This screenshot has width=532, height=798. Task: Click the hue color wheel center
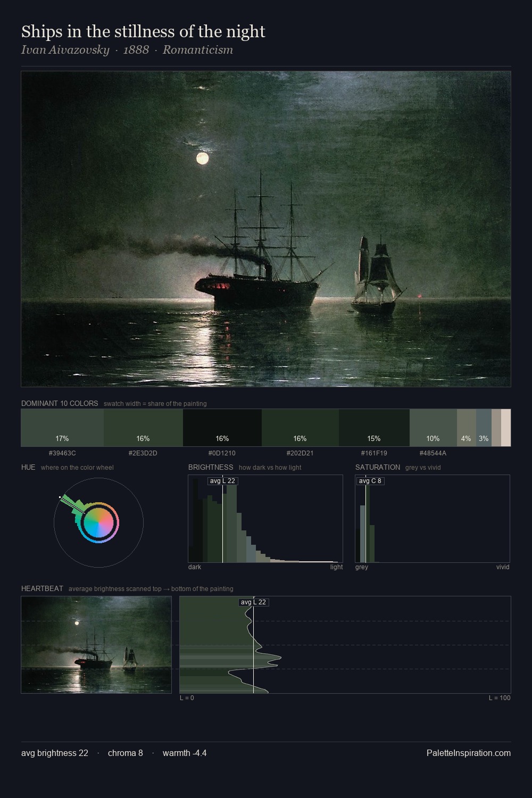click(x=98, y=522)
